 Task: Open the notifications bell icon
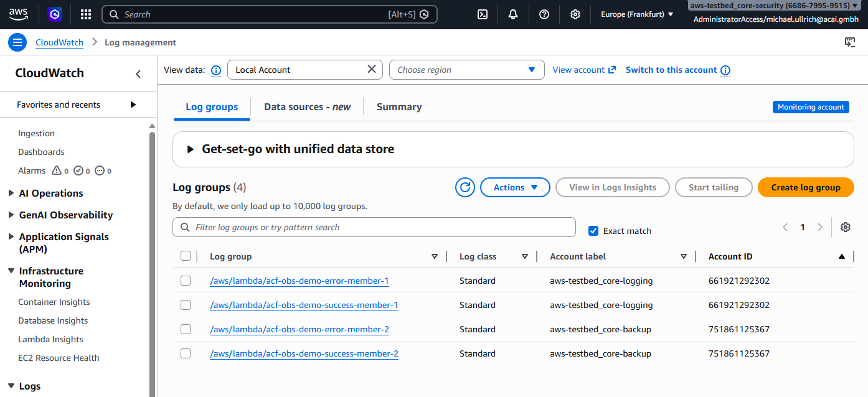513,14
